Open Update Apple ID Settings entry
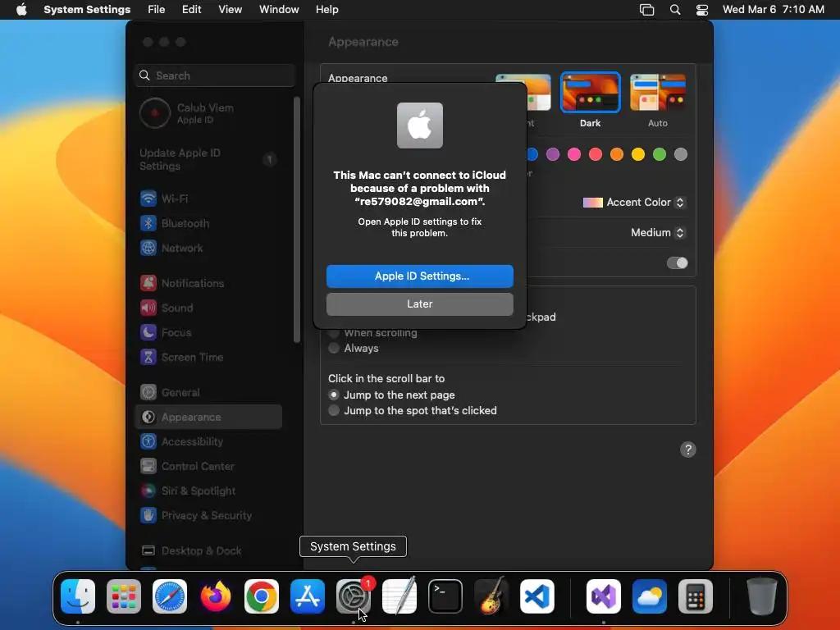Image resolution: width=840 pixels, height=630 pixels. 209,159
